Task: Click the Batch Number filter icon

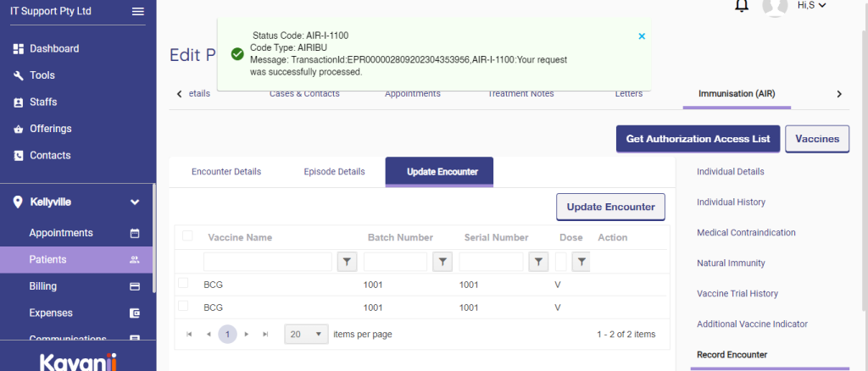Action: tap(443, 263)
